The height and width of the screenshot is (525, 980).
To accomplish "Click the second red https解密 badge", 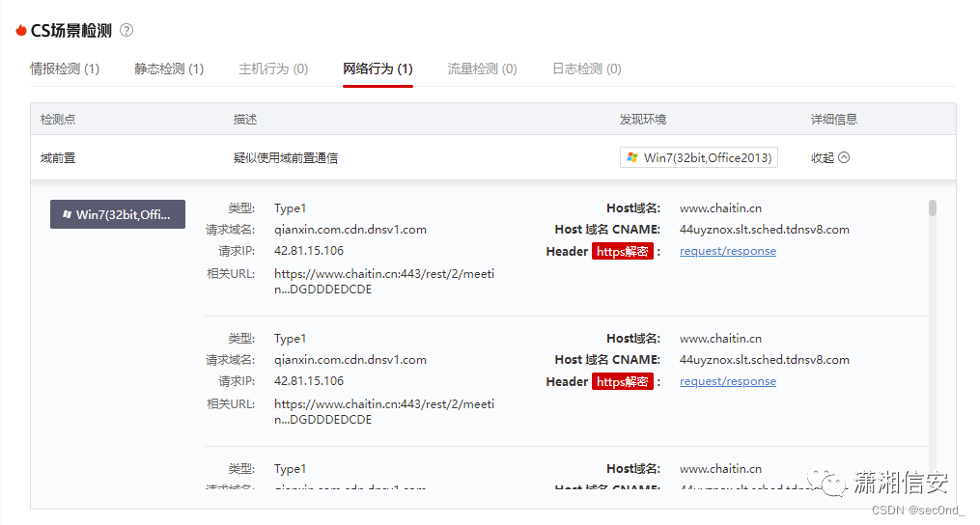I will [x=623, y=382].
